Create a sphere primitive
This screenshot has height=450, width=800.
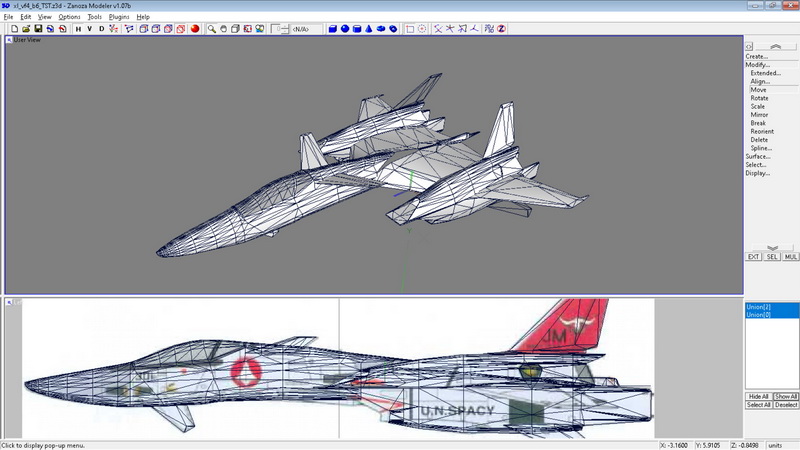pos(345,29)
